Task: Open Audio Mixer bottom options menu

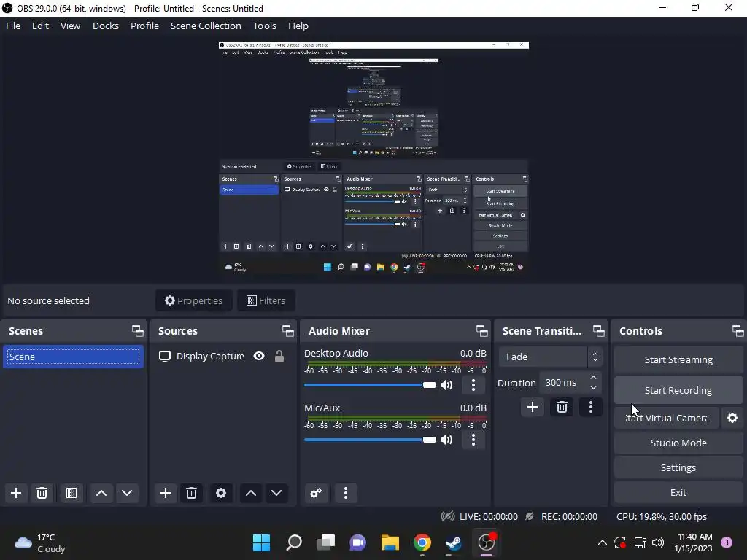Action: pos(346,493)
